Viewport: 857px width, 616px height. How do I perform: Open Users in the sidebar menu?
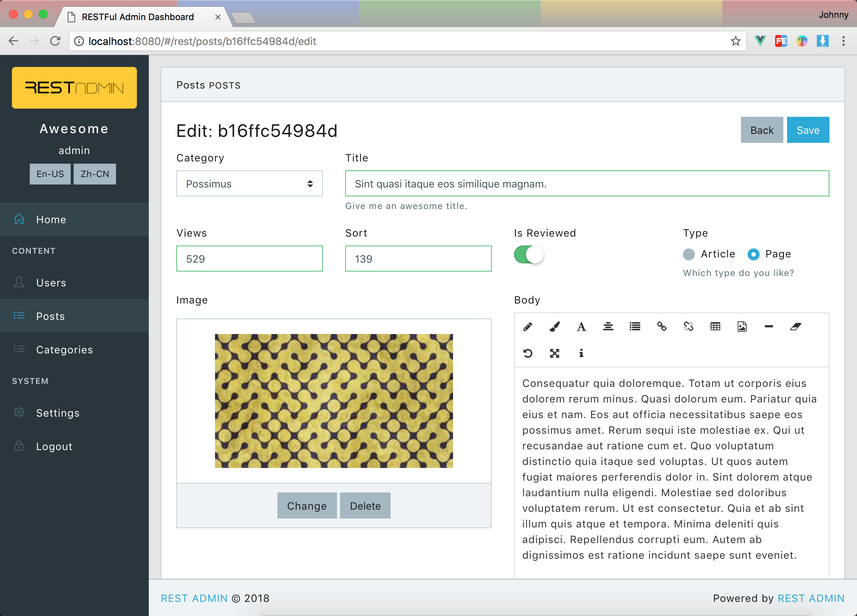[x=51, y=283]
